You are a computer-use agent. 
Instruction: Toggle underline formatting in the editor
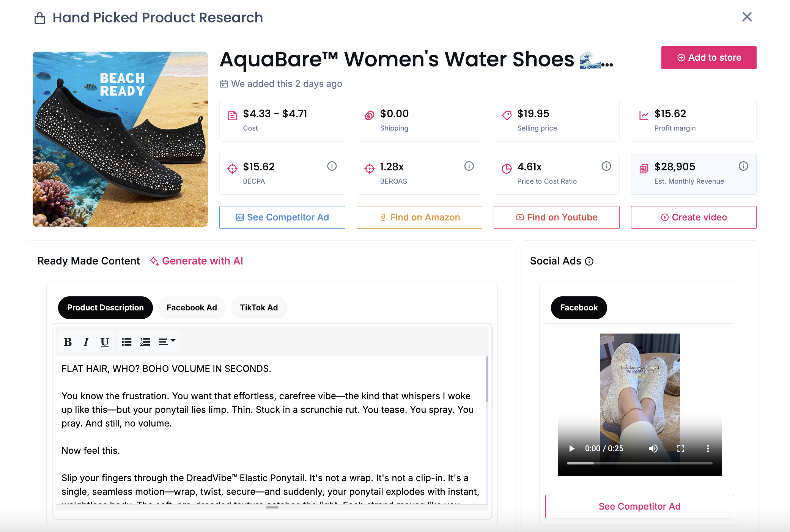[x=105, y=342]
